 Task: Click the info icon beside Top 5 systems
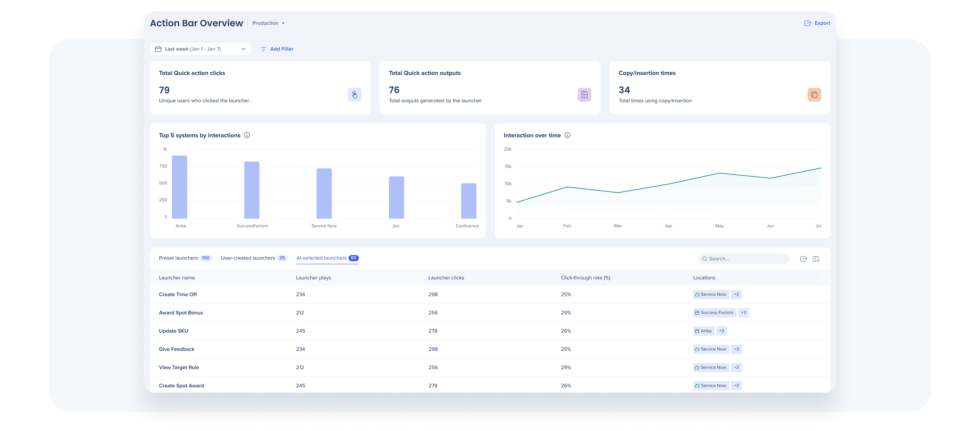[x=247, y=135]
